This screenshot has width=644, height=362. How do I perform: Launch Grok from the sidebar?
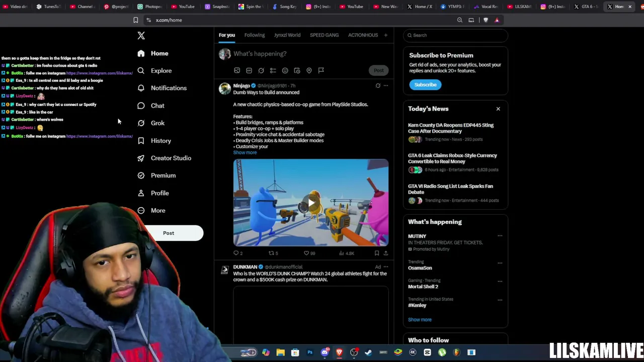(151, 123)
